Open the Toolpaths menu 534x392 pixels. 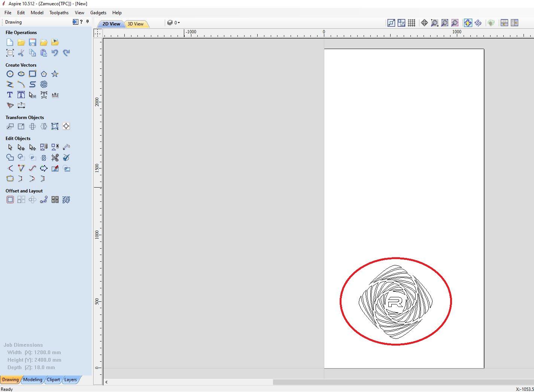(x=59, y=12)
